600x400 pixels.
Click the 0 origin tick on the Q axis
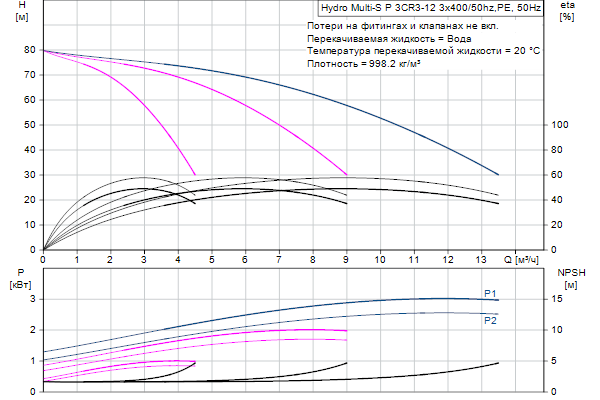pyautogui.click(x=43, y=259)
